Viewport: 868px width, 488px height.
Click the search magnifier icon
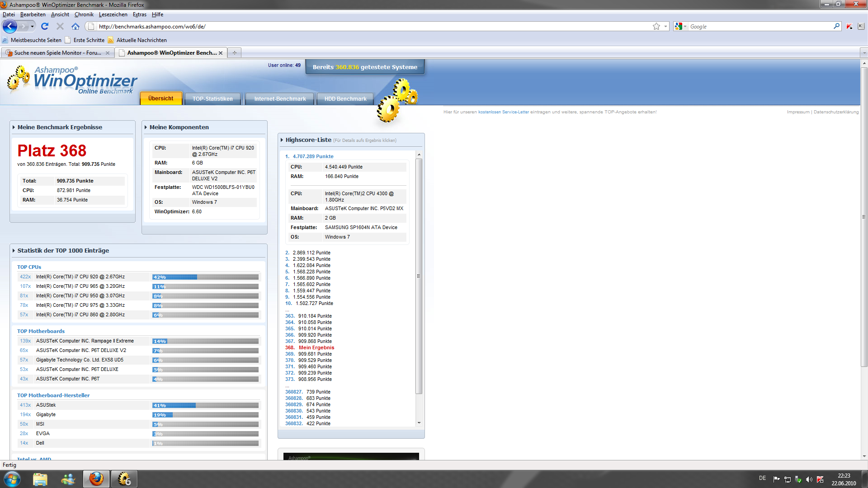point(836,26)
